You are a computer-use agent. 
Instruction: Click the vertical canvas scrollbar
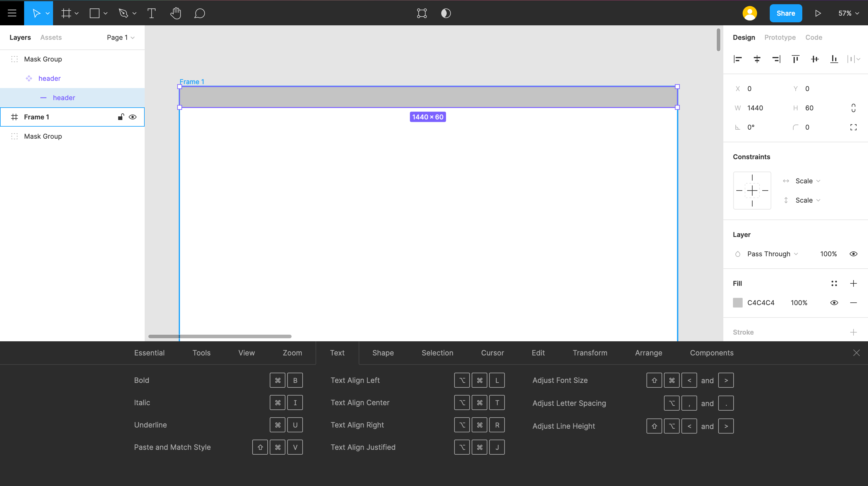click(x=718, y=40)
